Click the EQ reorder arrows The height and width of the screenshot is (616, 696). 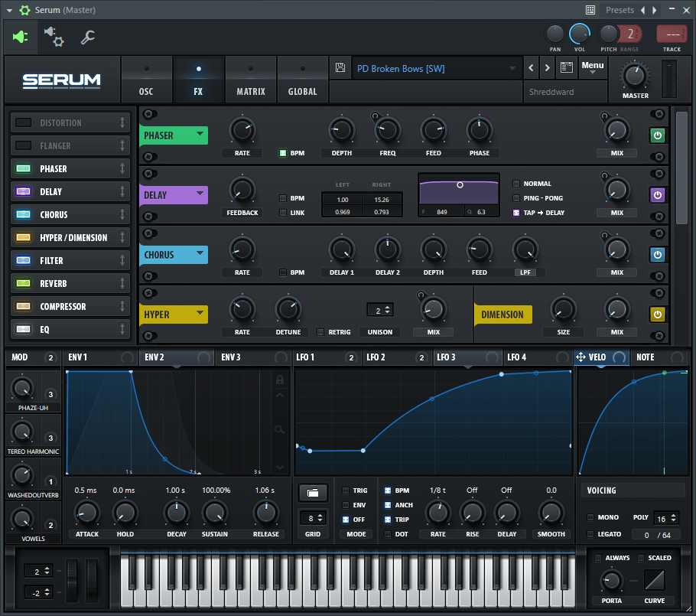tap(122, 329)
